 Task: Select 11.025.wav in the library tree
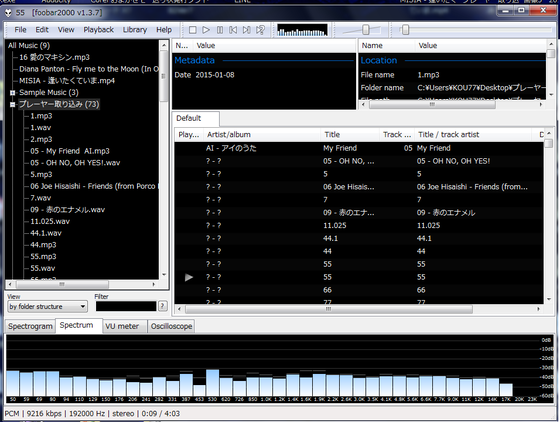(50, 221)
